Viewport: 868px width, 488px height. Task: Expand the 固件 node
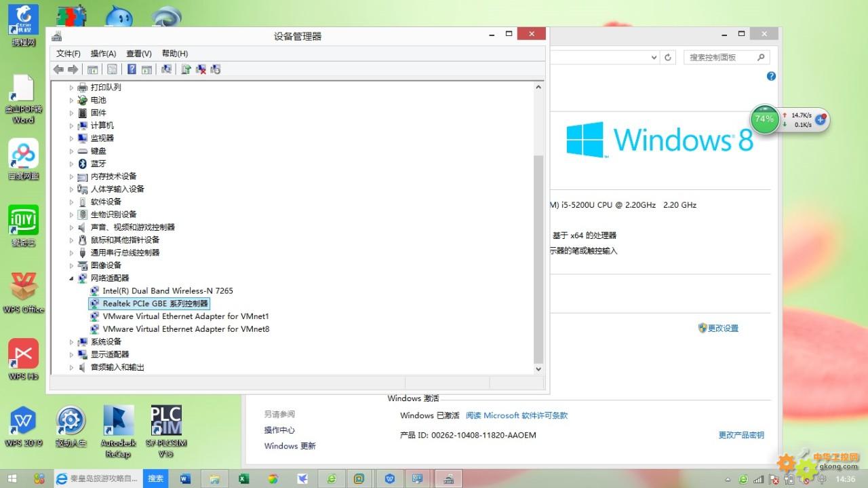pos(71,113)
